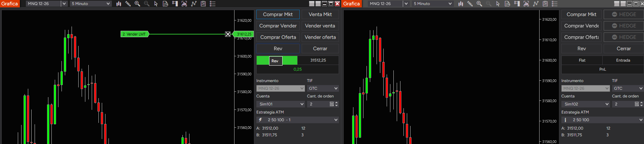Click Rev button in left panel
The width and height of the screenshot is (644, 144).
[x=278, y=49]
